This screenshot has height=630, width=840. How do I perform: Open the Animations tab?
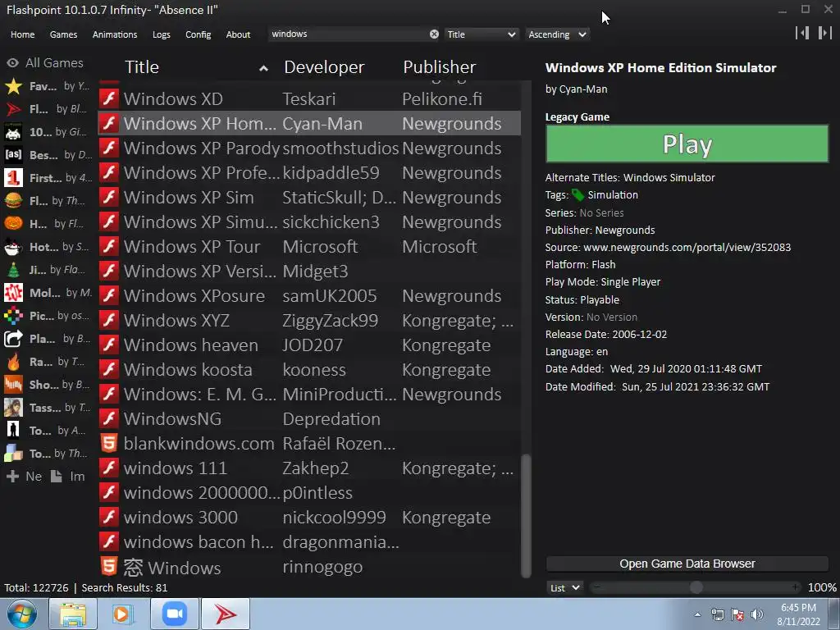[x=115, y=34]
